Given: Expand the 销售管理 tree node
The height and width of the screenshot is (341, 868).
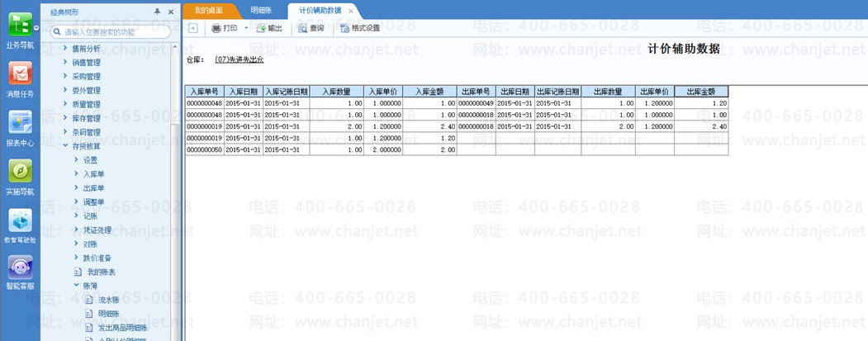Looking at the screenshot, I should pos(65,62).
